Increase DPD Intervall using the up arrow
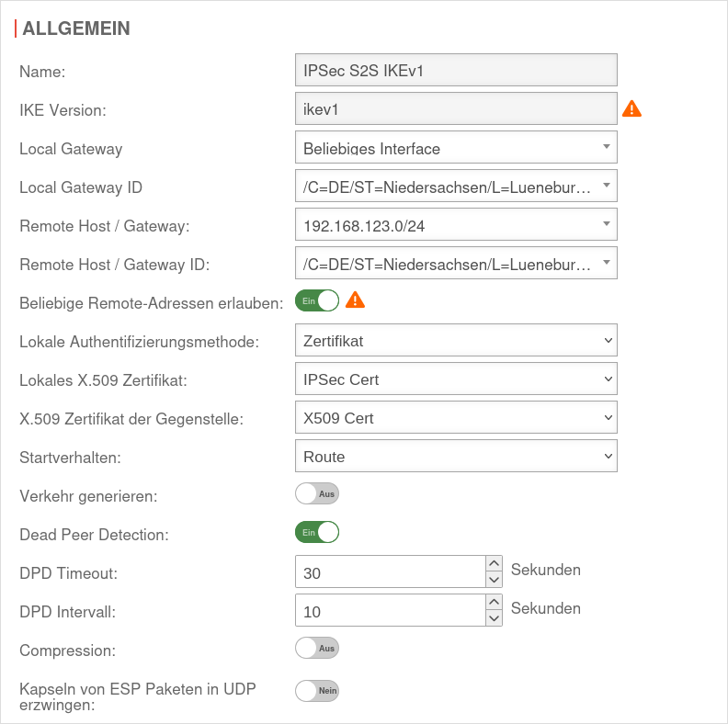Image resolution: width=728 pixels, height=724 pixels. pyautogui.click(x=495, y=602)
